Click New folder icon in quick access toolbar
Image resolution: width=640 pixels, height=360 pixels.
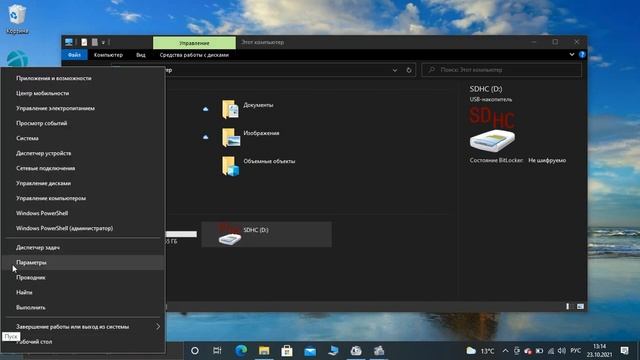95,42
